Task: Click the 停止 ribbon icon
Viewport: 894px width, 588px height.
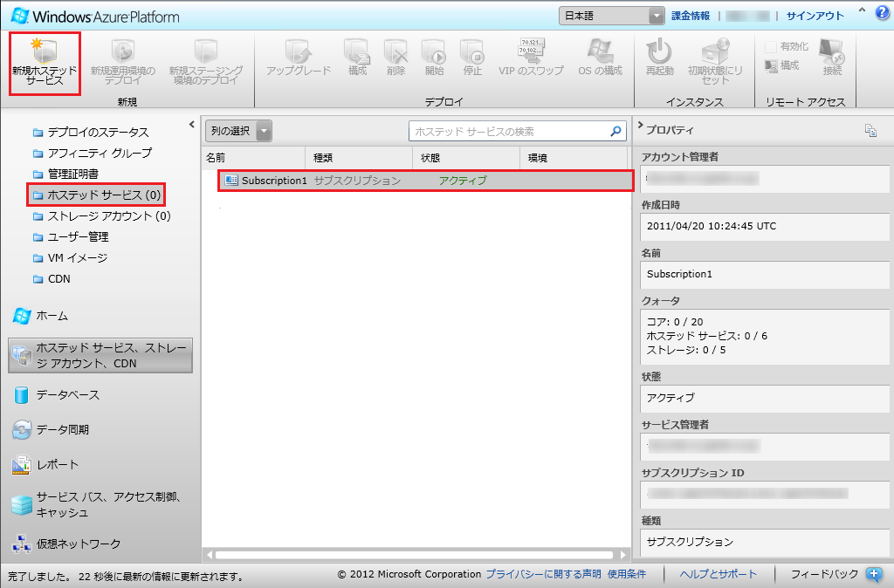Action: point(472,51)
